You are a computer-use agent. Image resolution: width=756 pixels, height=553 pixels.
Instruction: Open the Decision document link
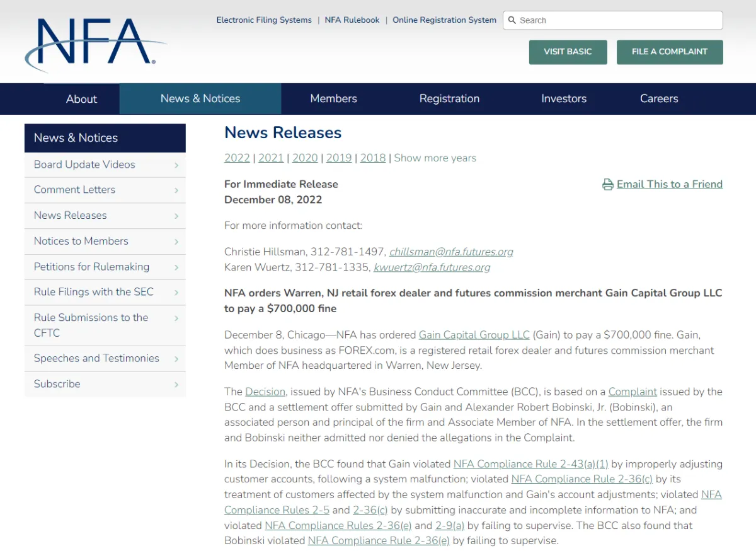tap(265, 392)
